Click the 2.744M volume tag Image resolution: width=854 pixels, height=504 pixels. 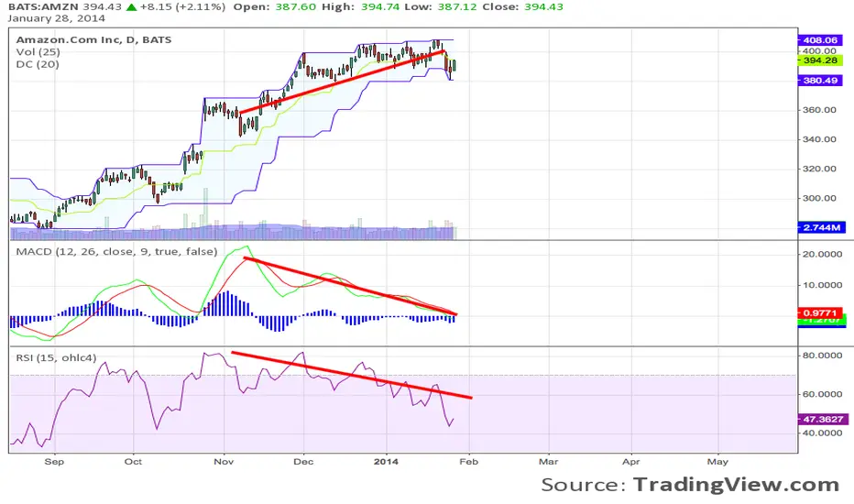(821, 227)
